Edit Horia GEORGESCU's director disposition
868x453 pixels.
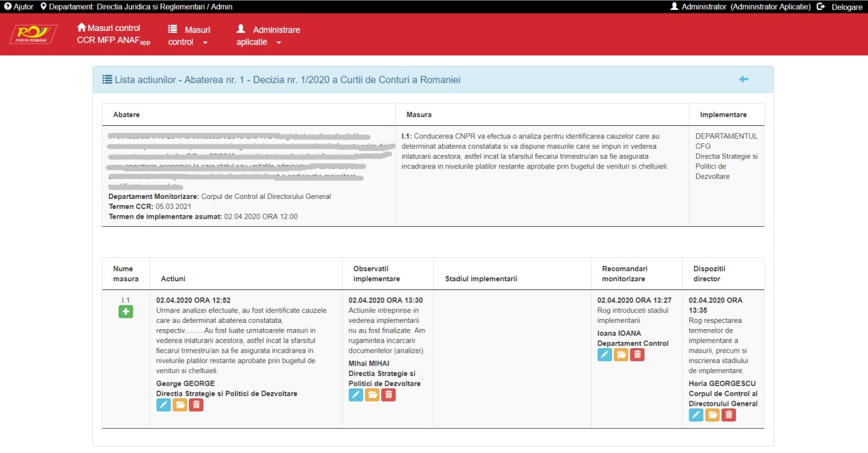[696, 415]
